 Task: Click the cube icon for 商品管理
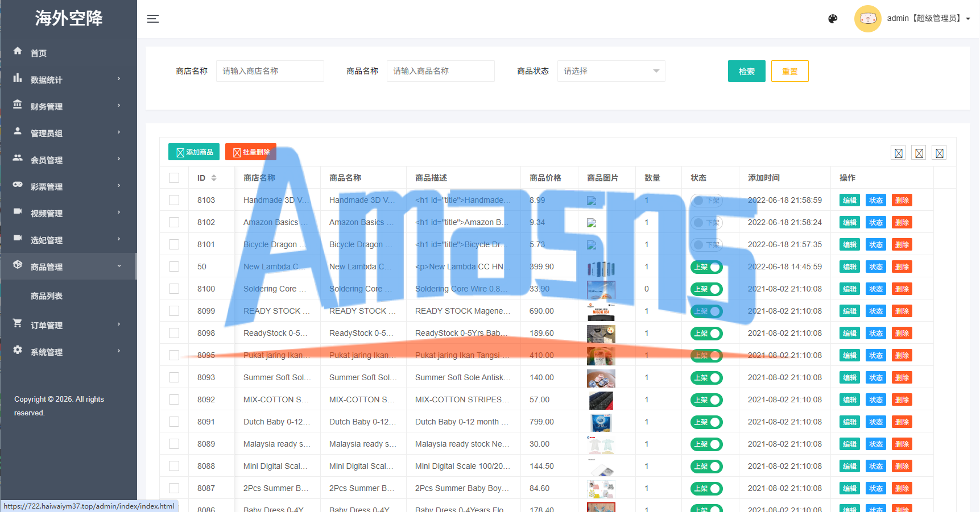click(x=18, y=265)
